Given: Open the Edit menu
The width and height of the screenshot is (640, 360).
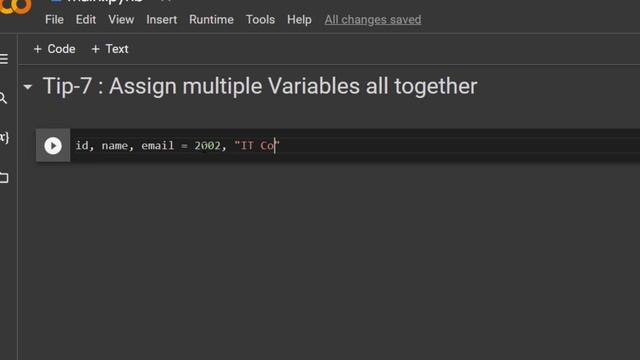Looking at the screenshot, I should click(x=86, y=20).
